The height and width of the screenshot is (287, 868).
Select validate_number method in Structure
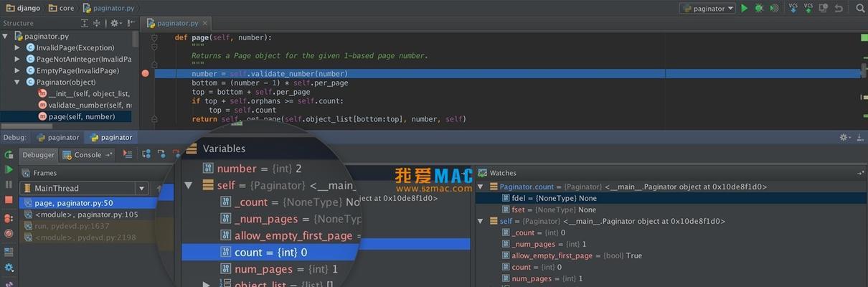point(84,105)
